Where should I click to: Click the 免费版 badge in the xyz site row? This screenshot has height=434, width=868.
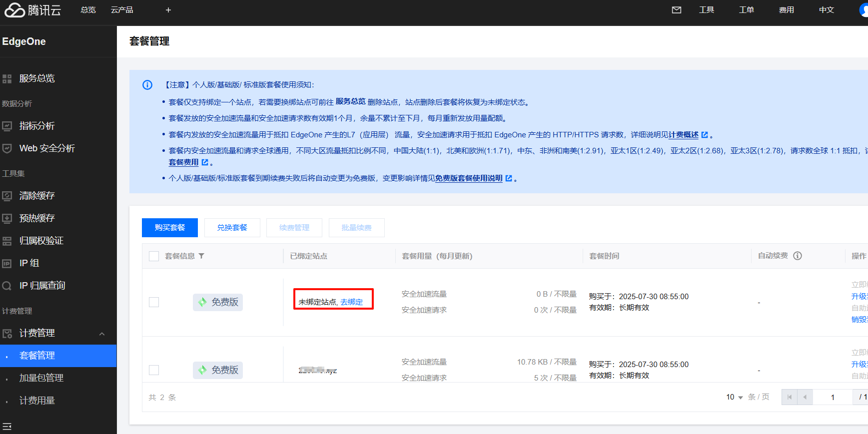[x=218, y=370]
